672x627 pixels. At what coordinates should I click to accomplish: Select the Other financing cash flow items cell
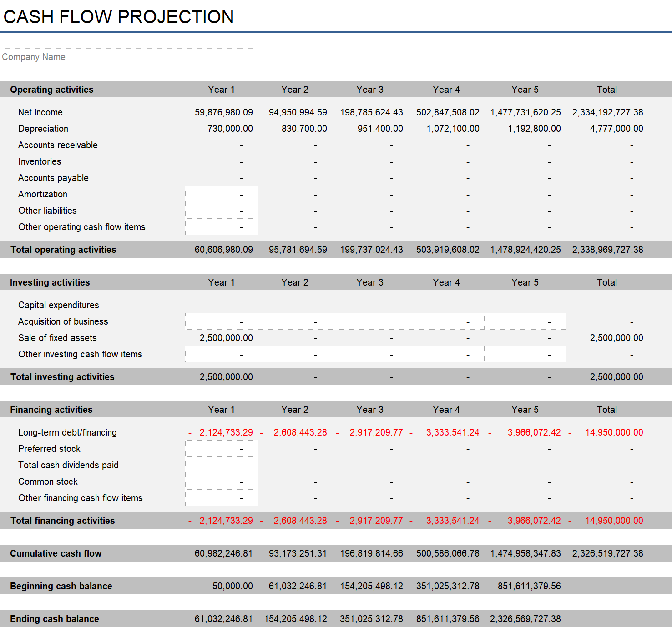pyautogui.click(x=221, y=497)
